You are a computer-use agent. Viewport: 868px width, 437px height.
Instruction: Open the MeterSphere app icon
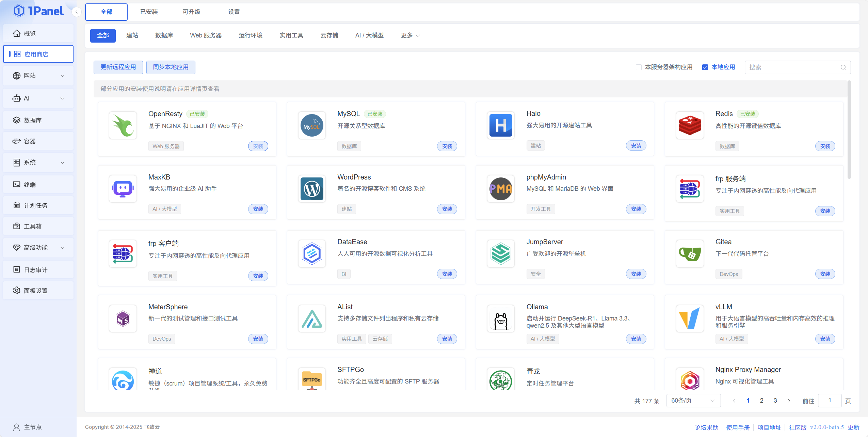[x=123, y=318]
